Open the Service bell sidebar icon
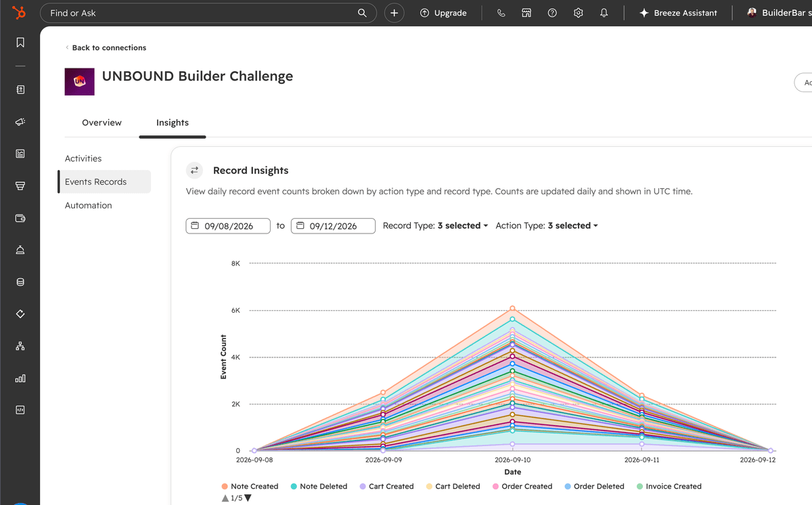This screenshot has width=812, height=505. coord(20,250)
